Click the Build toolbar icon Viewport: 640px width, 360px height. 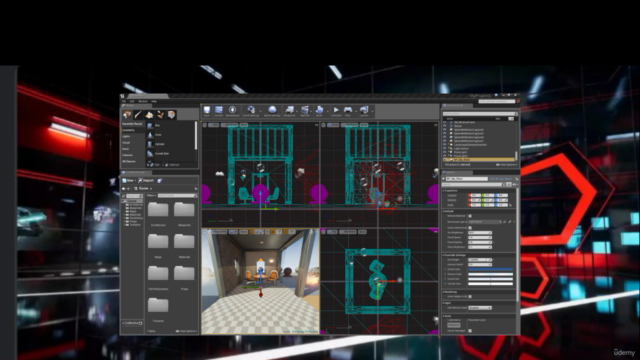tap(320, 111)
